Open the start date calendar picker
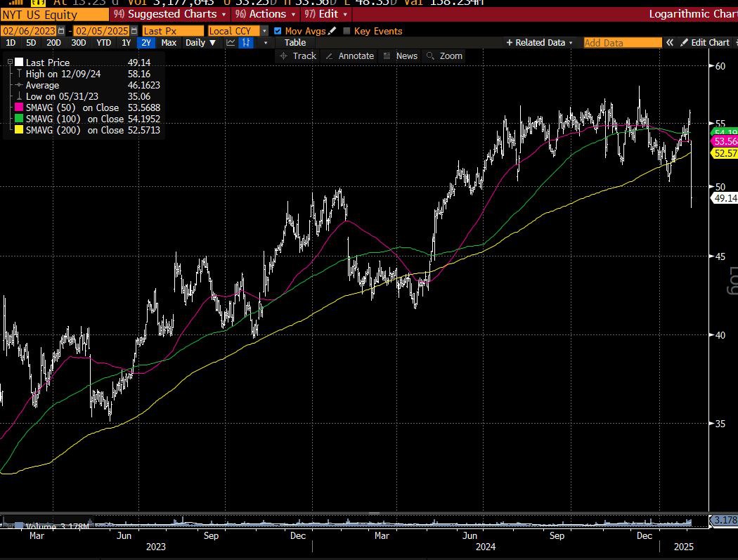Image resolution: width=738 pixels, height=560 pixels. [61, 31]
